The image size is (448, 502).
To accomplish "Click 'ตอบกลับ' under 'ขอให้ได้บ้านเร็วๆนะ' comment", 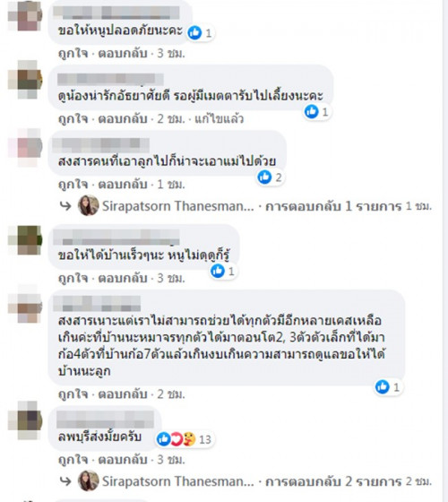I will (123, 278).
